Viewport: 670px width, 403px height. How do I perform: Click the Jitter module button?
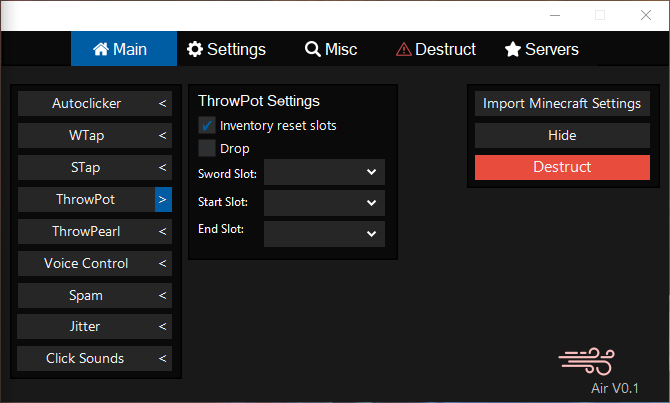click(x=85, y=327)
